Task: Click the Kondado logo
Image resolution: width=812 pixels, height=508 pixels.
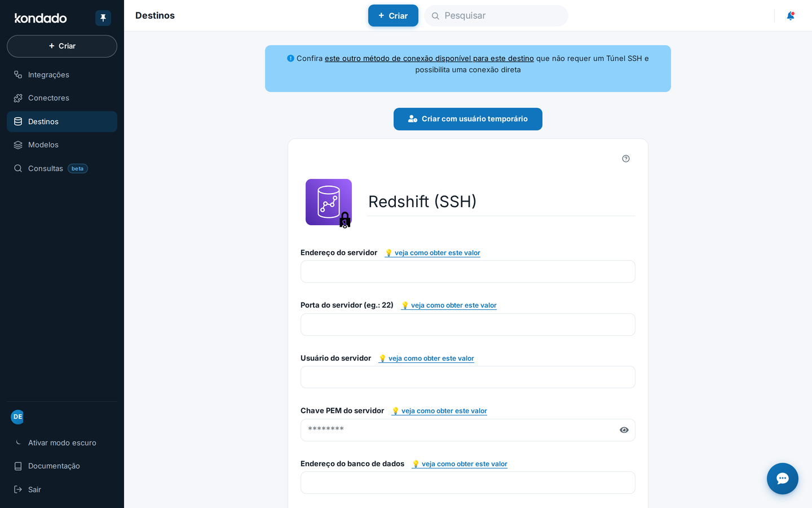Action: tap(41, 18)
